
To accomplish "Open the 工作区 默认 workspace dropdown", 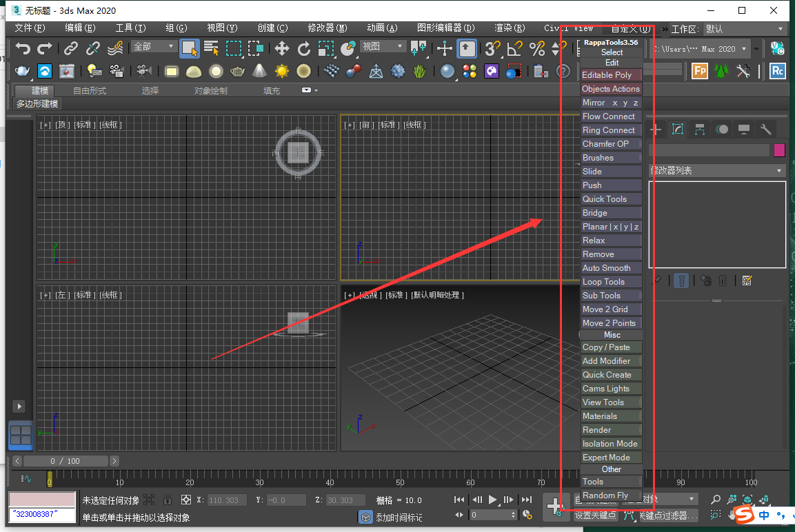I will (744, 29).
